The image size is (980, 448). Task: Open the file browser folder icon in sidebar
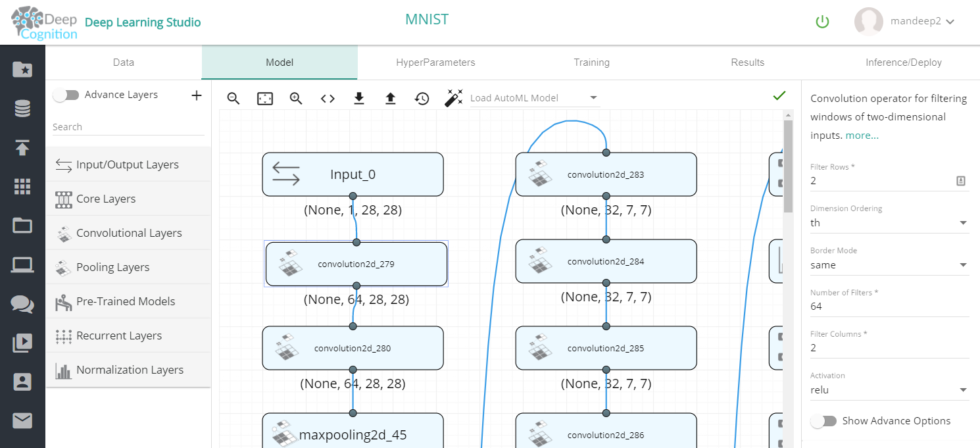22,226
